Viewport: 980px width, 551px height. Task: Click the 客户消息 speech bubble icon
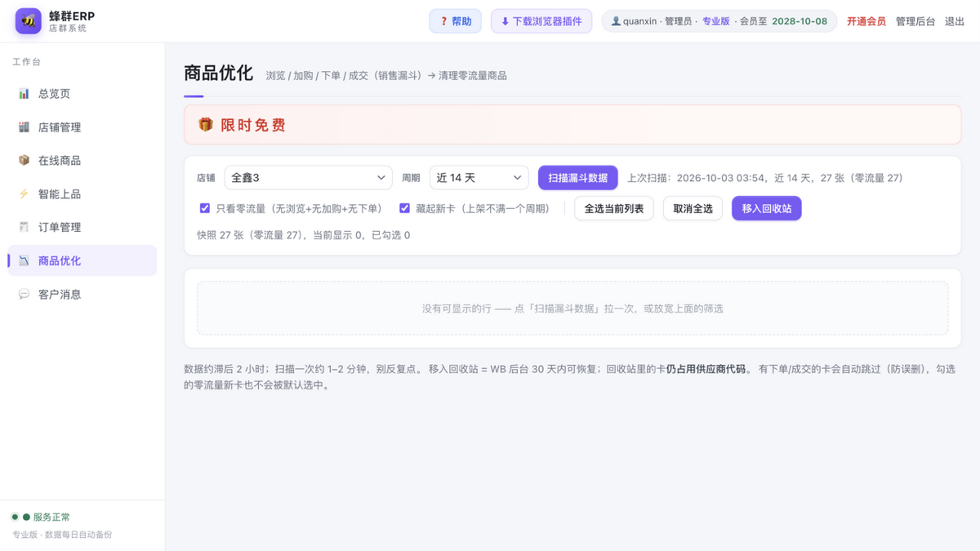24,294
